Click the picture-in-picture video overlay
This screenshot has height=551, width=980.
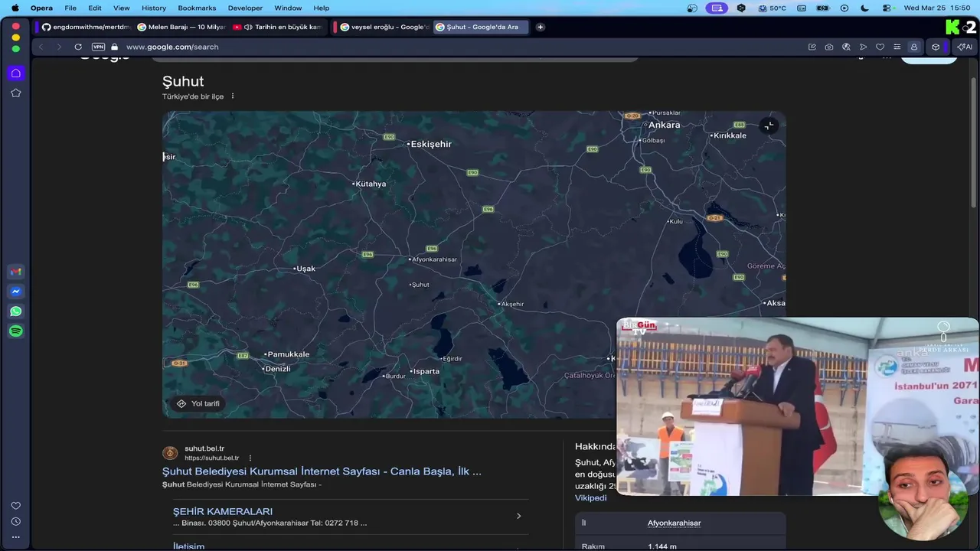click(797, 406)
